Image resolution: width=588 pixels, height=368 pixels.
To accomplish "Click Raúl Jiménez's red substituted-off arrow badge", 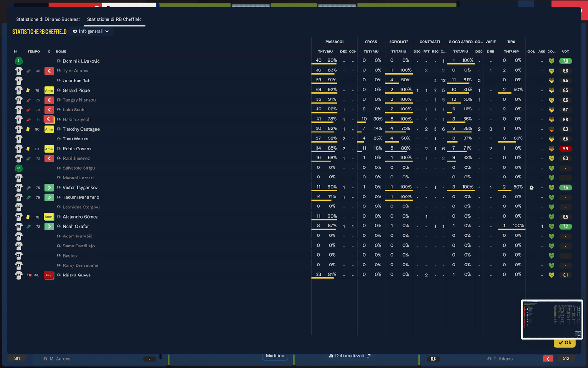I will pos(49,159).
